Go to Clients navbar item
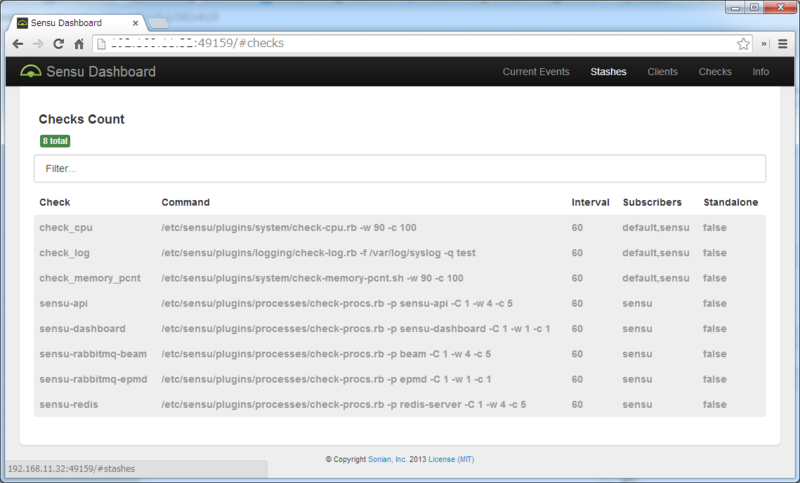 tap(662, 72)
